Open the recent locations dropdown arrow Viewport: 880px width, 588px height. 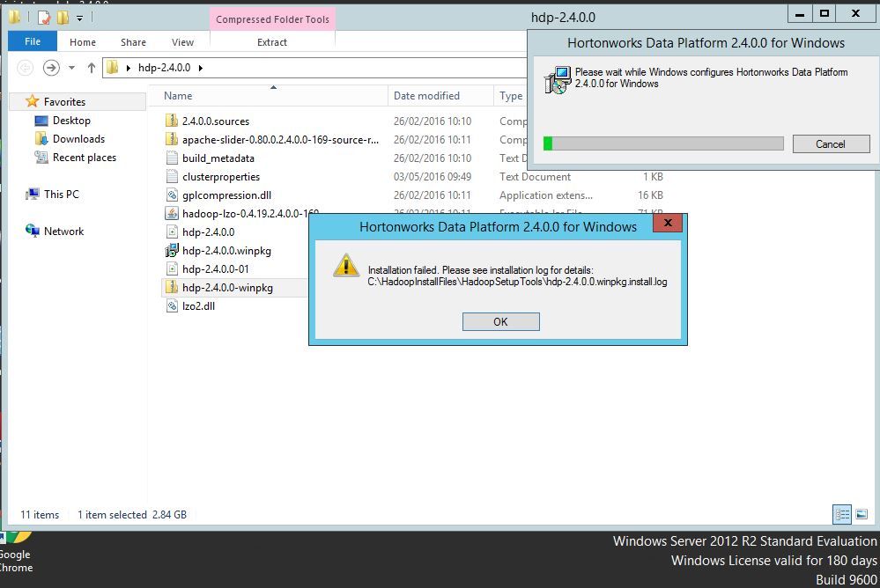[x=71, y=68]
